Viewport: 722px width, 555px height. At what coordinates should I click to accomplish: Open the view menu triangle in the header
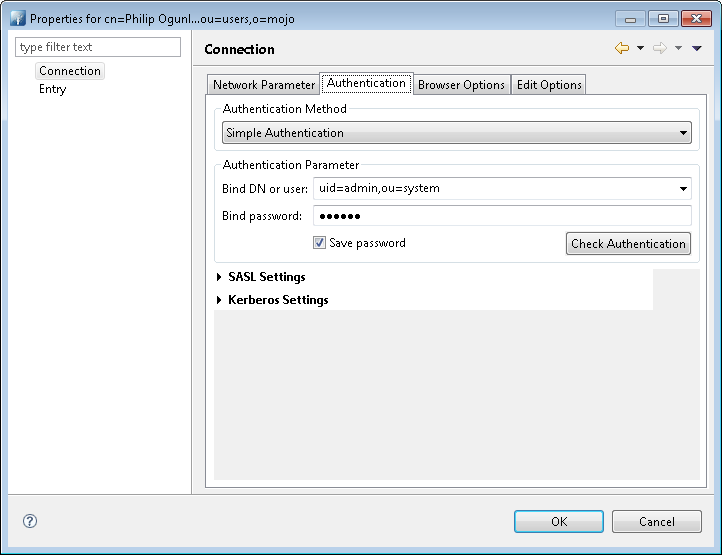point(697,48)
